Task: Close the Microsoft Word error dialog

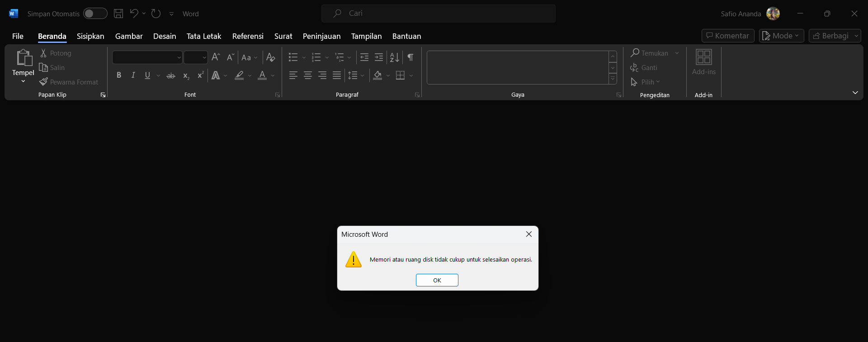Action: [x=528, y=234]
